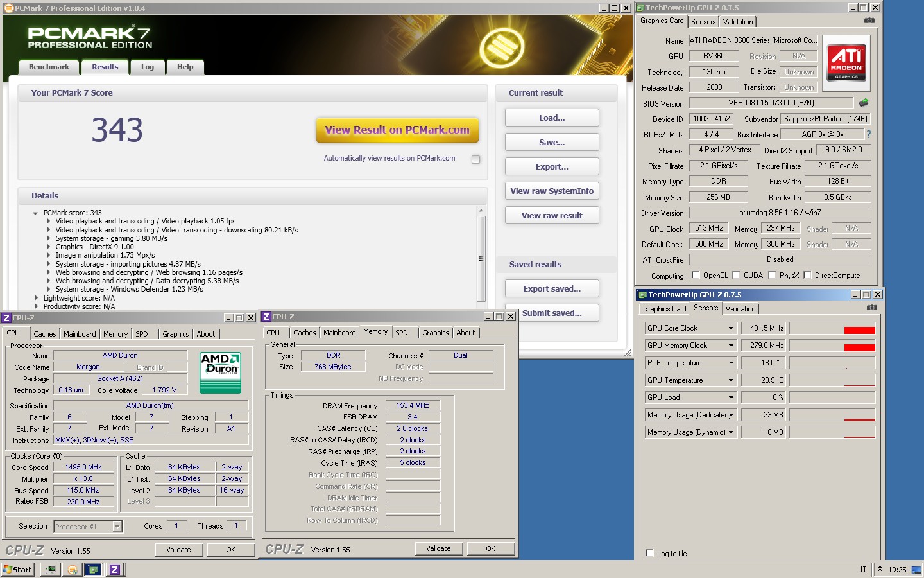Open the PCMark Log tab

tap(148, 67)
